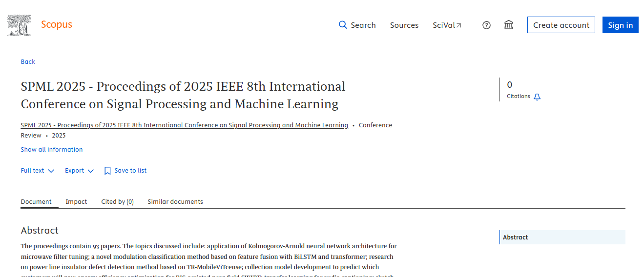The image size is (644, 277).
Task: Select the Similar documents tab
Action: point(175,201)
